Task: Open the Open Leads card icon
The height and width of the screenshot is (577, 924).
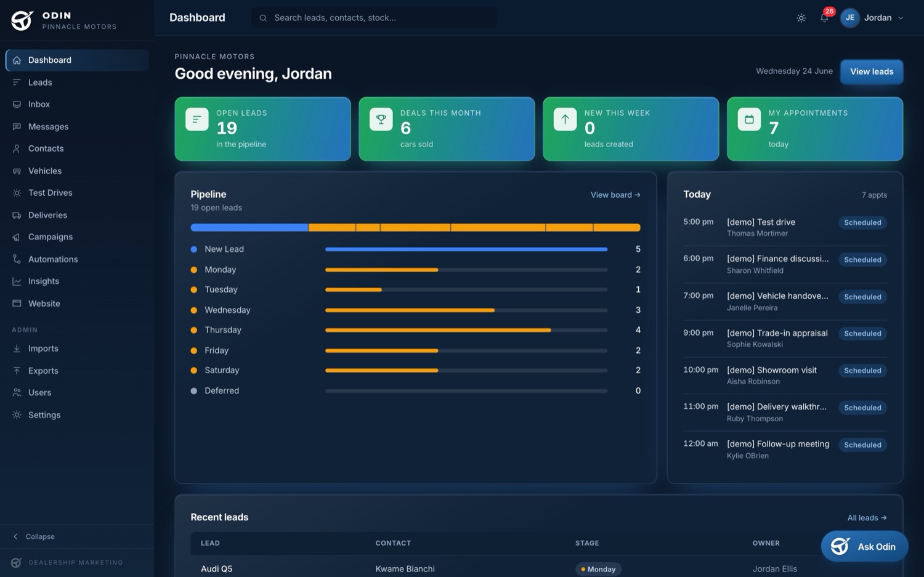Action: (x=197, y=119)
